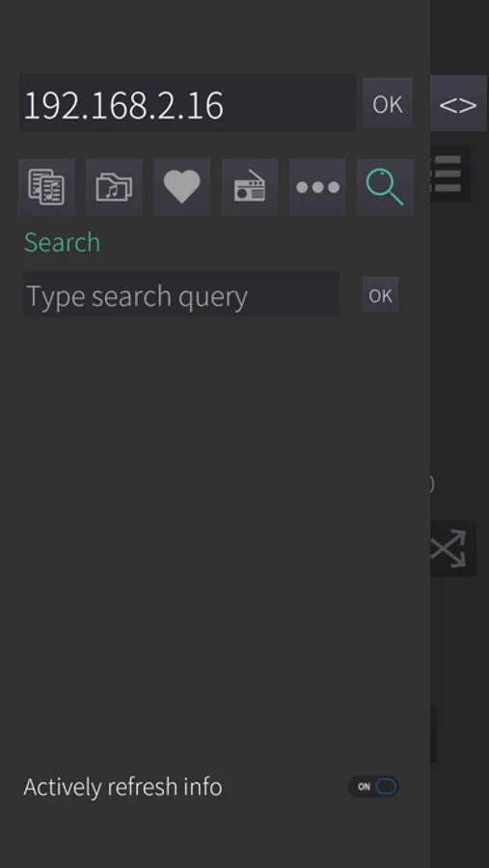
Task: Click the faint vertical volume slider track
Action: [x=446, y=650]
